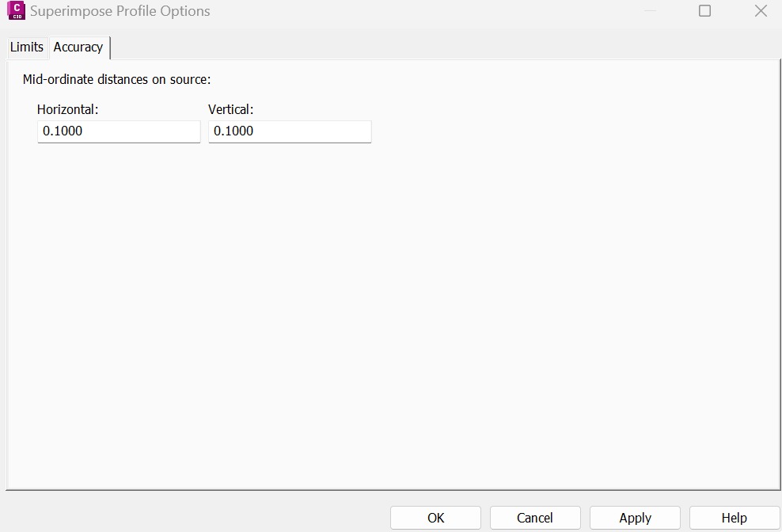Open the Accuracy tab
Screen dimensions: 782x532
click(x=78, y=47)
